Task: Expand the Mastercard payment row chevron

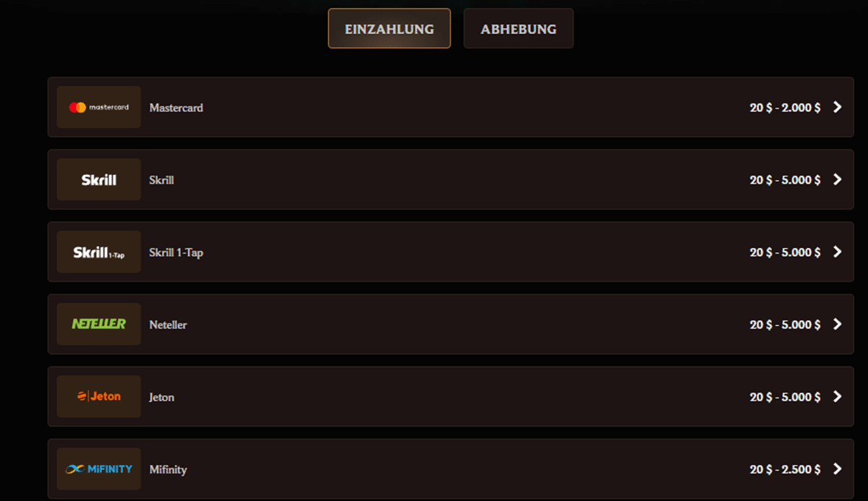Action: [837, 107]
